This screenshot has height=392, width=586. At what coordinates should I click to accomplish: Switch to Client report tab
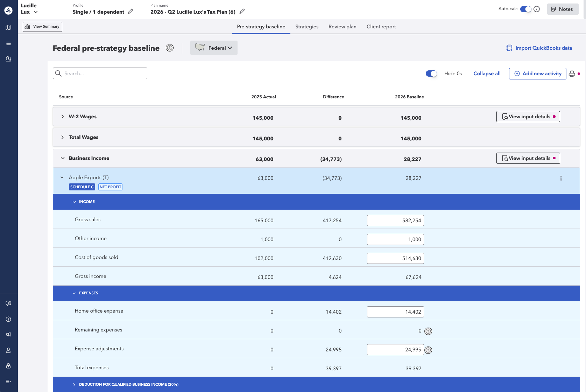pos(381,27)
